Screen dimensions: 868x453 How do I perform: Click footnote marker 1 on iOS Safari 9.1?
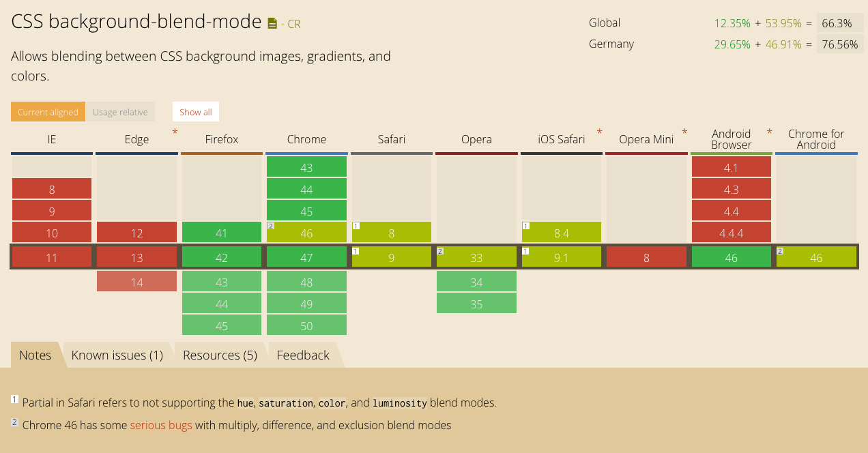pos(524,250)
